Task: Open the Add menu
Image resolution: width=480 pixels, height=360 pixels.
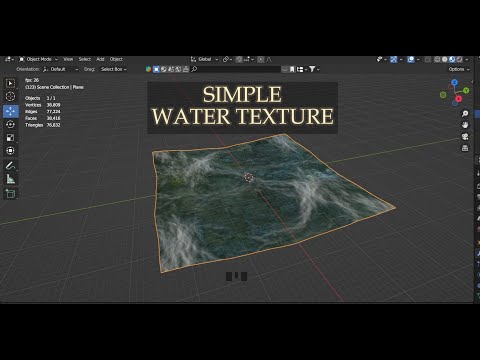Action: (100, 59)
